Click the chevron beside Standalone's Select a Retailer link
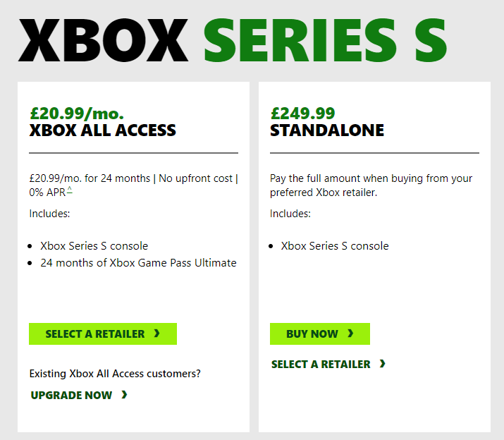This screenshot has height=440, width=504. pos(382,364)
